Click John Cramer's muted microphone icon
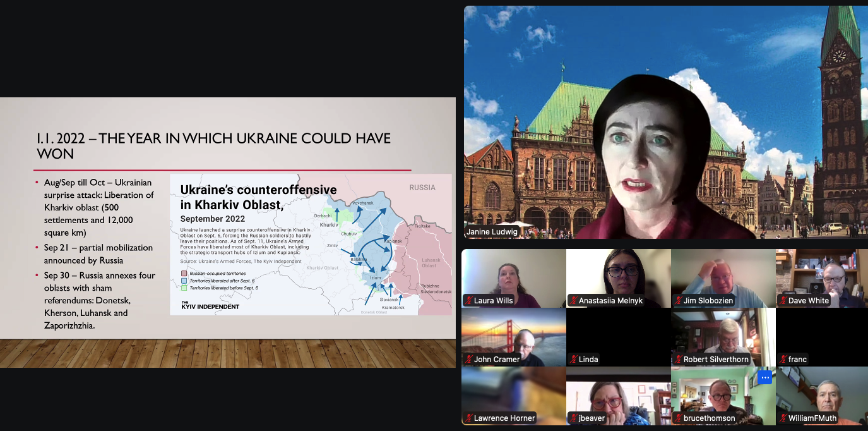868x431 pixels. tap(469, 360)
